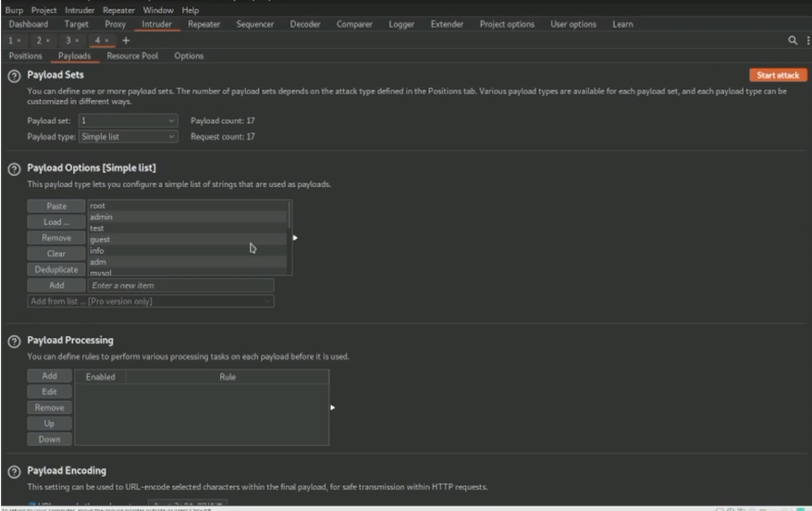Close Intruder tab 4
This screenshot has width=812, height=511.
[107, 41]
